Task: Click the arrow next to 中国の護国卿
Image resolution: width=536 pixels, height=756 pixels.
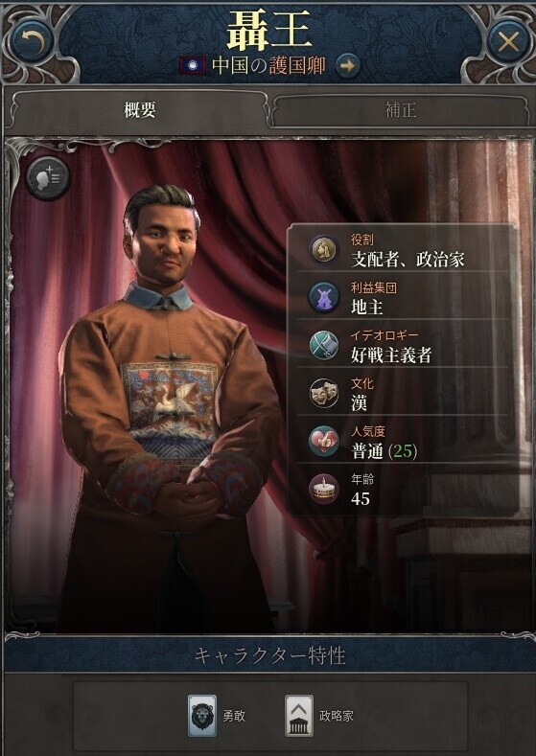Action: (x=347, y=65)
